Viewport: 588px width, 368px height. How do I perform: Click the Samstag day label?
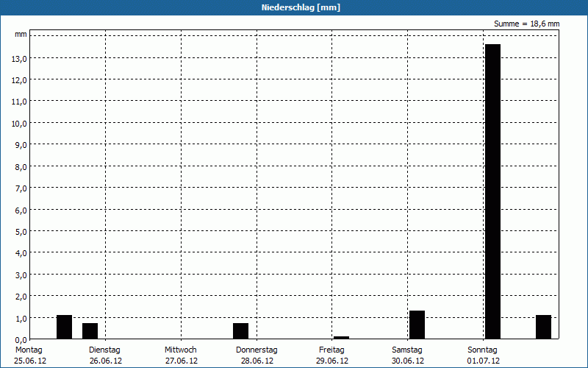407,350
